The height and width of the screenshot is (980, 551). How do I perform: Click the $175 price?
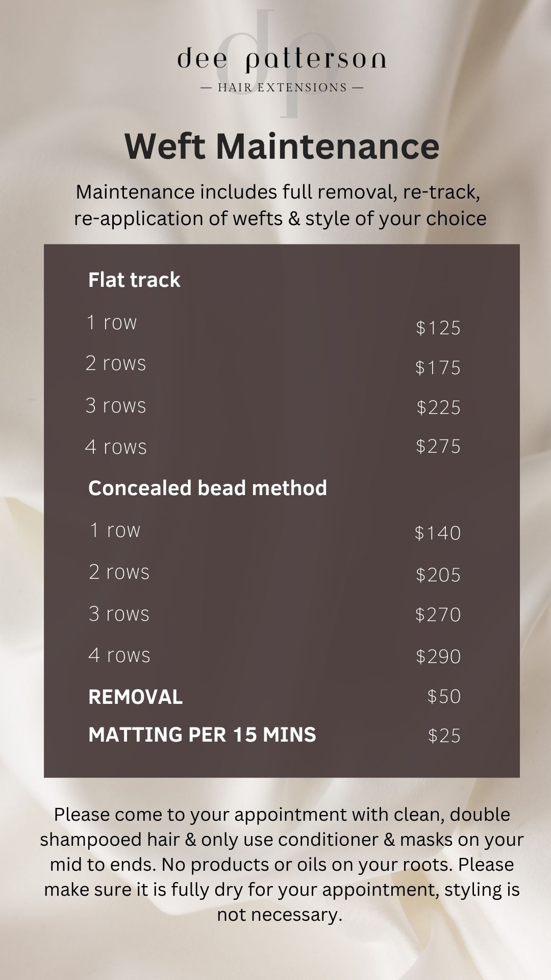tap(438, 367)
